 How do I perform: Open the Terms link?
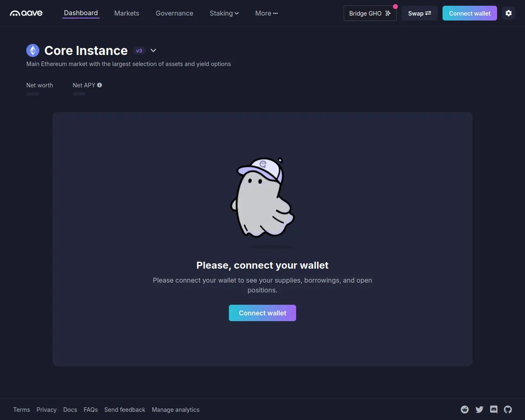(x=21, y=410)
